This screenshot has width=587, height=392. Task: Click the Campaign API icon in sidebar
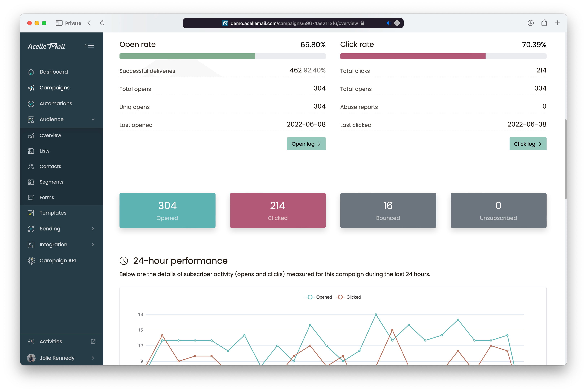coord(31,260)
